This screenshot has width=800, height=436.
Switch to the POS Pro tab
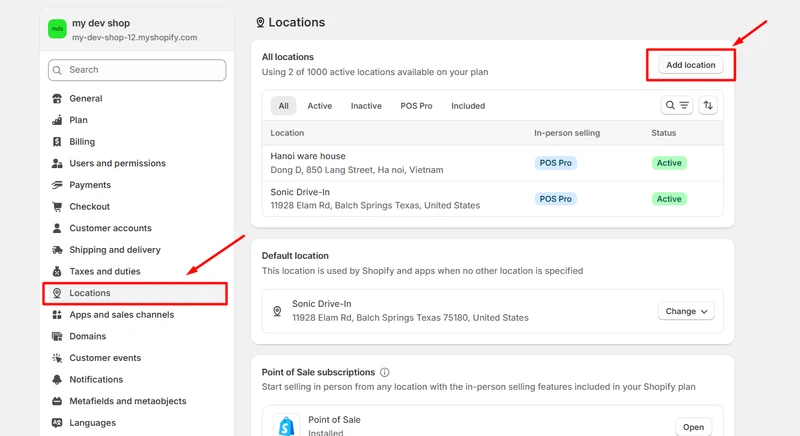click(416, 106)
